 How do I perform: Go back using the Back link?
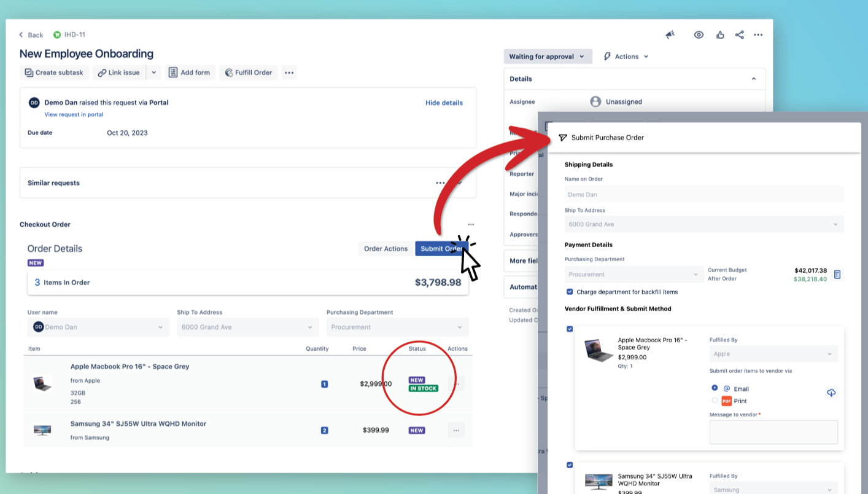31,35
